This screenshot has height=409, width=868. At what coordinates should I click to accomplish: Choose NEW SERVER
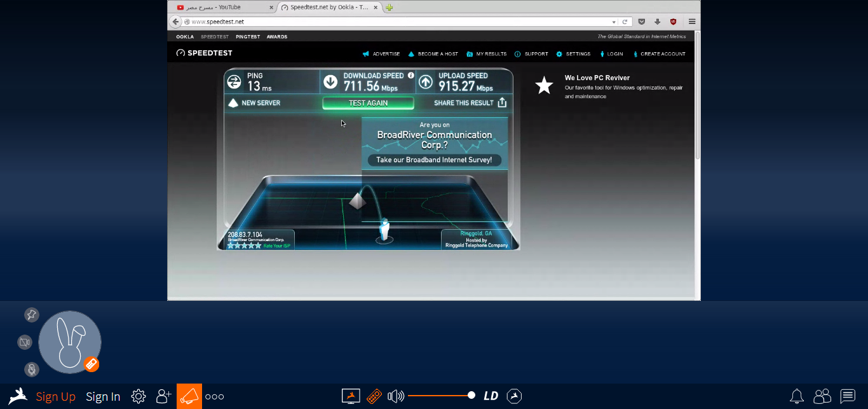click(254, 102)
